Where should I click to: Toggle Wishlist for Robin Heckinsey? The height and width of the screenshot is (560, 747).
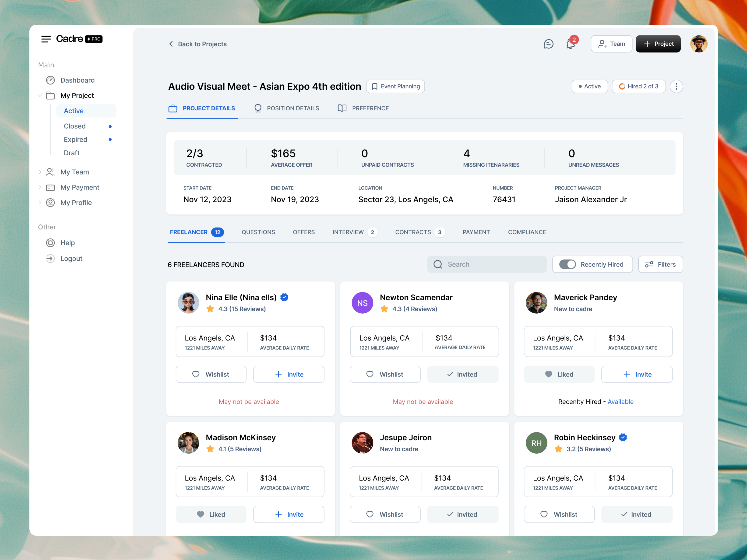point(559,514)
